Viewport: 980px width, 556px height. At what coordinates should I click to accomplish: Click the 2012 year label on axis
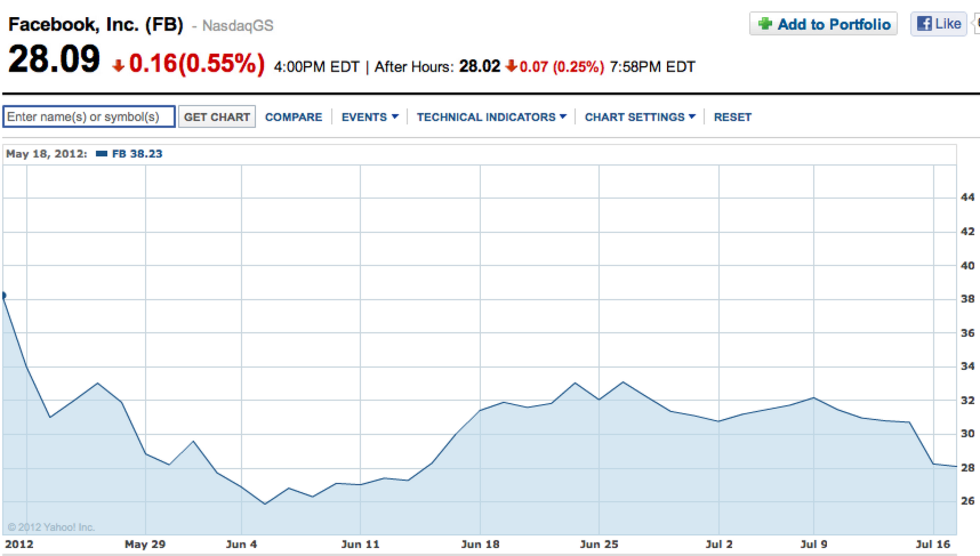tap(19, 544)
